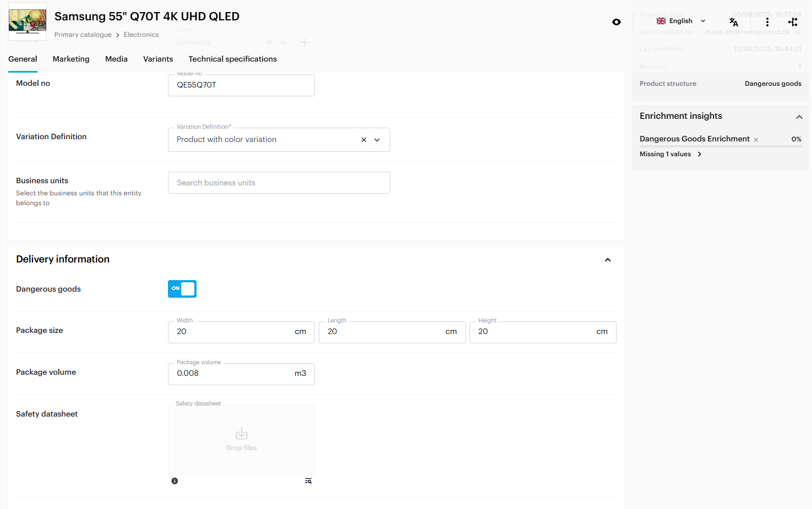The image size is (812, 509).
Task: Remove Dangerous Goods Enrichment insight
Action: click(x=756, y=140)
